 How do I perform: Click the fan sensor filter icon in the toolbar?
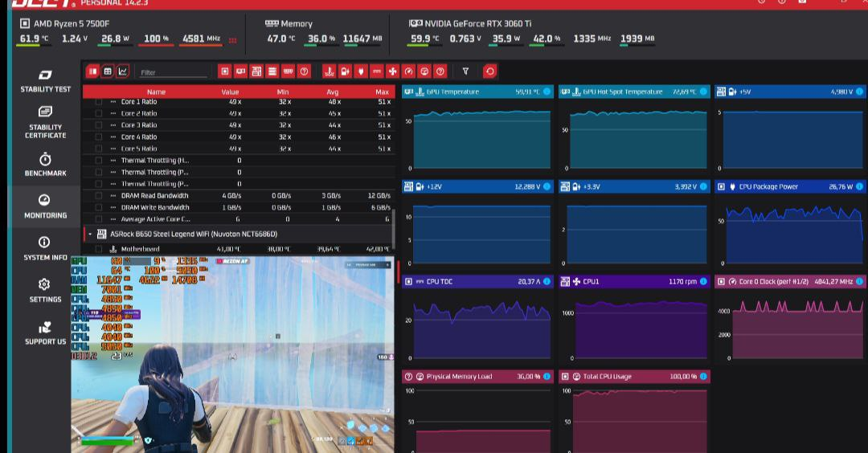click(x=392, y=71)
